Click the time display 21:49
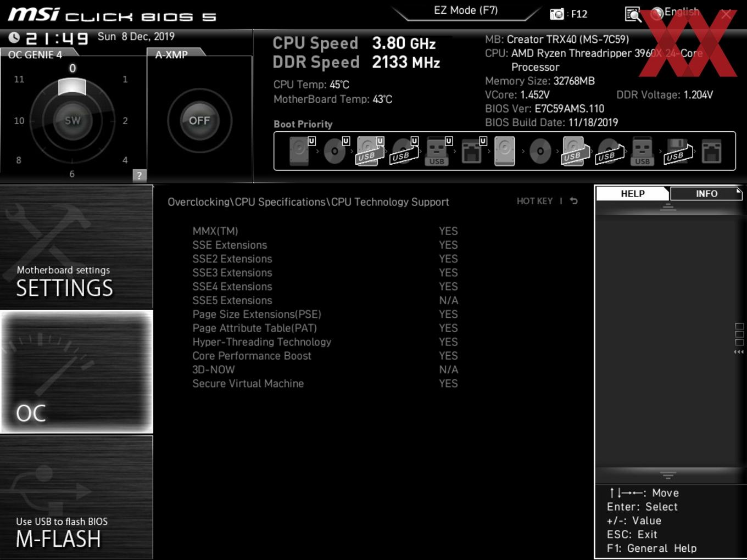 click(x=57, y=38)
